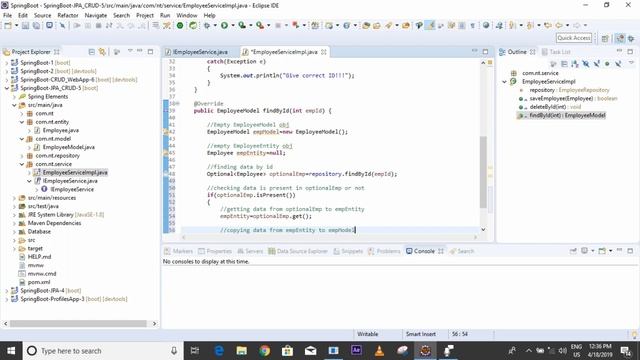
Task: Click the Quick Access field
Action: [x=573, y=38]
